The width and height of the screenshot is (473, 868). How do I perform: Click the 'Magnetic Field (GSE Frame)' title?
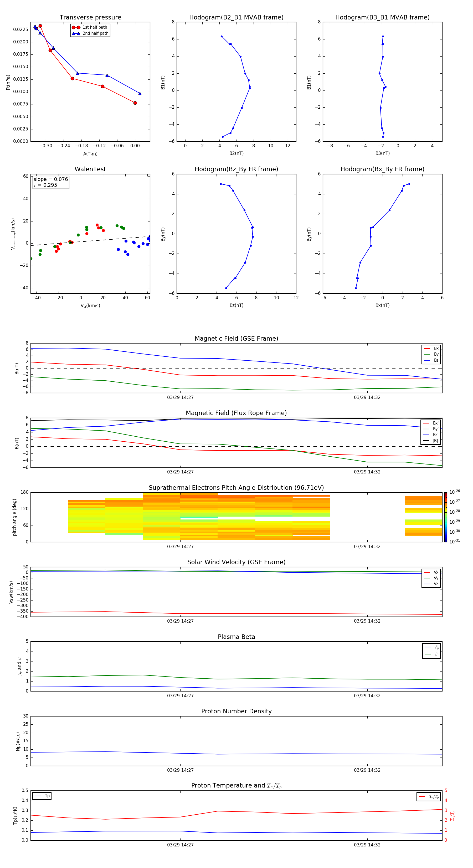(236, 339)
